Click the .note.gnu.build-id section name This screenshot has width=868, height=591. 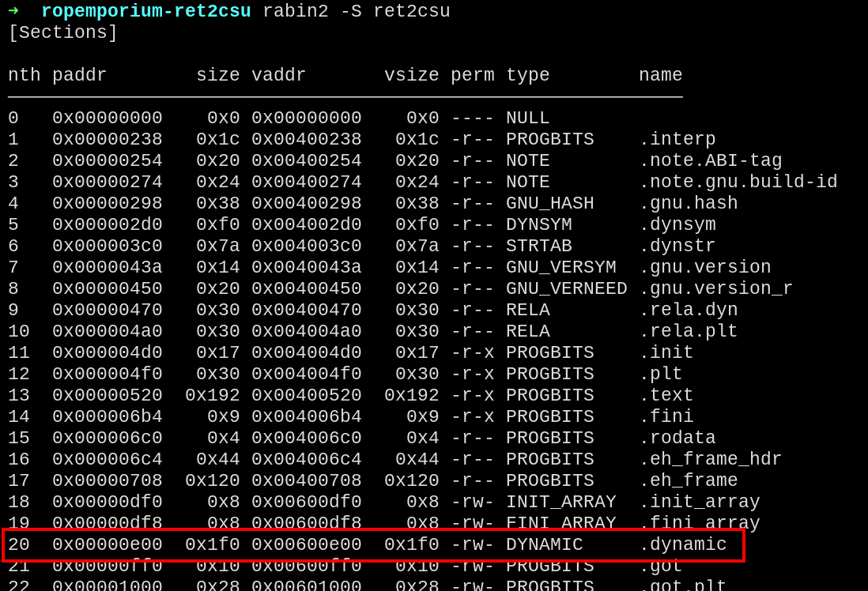click(x=738, y=183)
